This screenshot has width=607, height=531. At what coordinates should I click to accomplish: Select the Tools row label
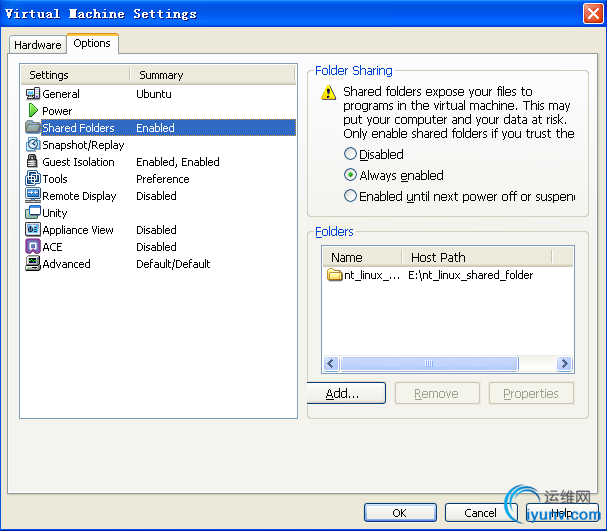click(x=55, y=179)
